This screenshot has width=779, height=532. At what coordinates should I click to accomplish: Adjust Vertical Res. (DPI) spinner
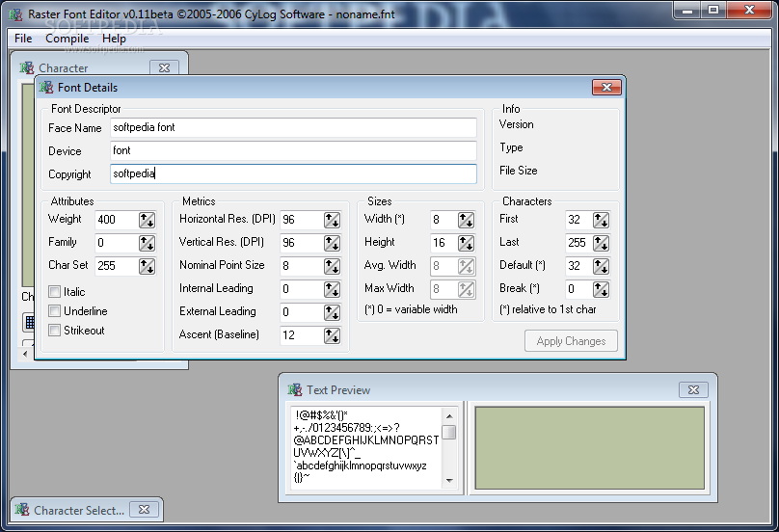coord(332,243)
